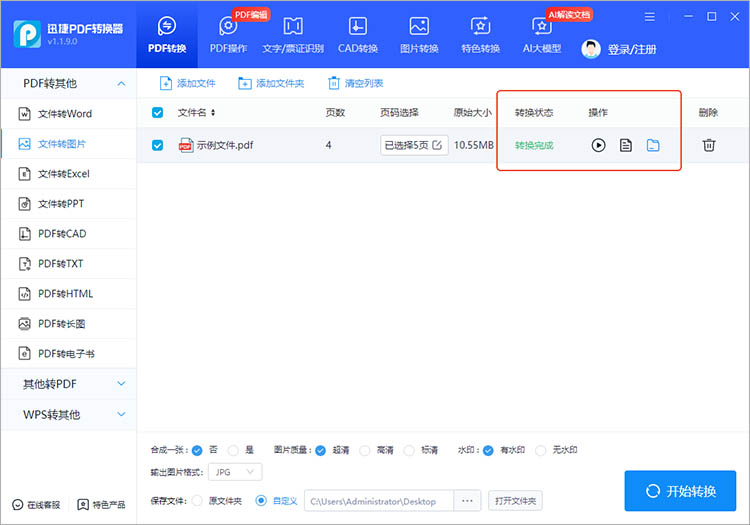750x525 pixels.
Task: Select 标清 image quality
Action: pos(409,450)
